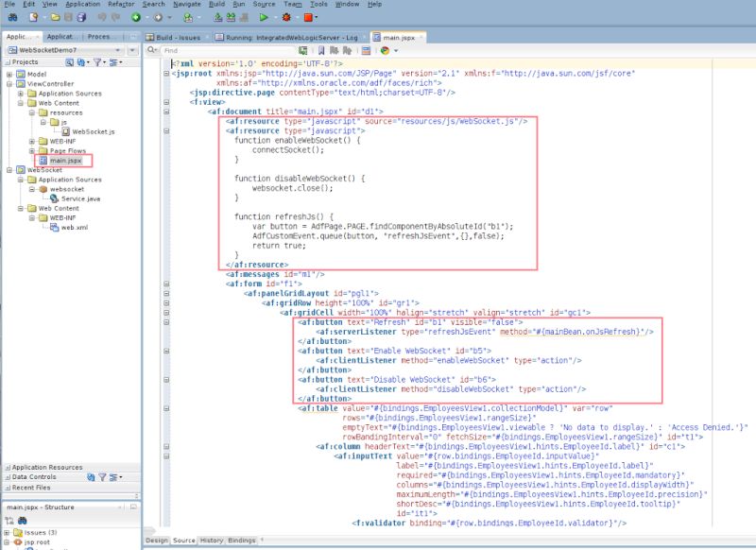Expand the Recent Files section
756x550 pixels.
coord(8,488)
